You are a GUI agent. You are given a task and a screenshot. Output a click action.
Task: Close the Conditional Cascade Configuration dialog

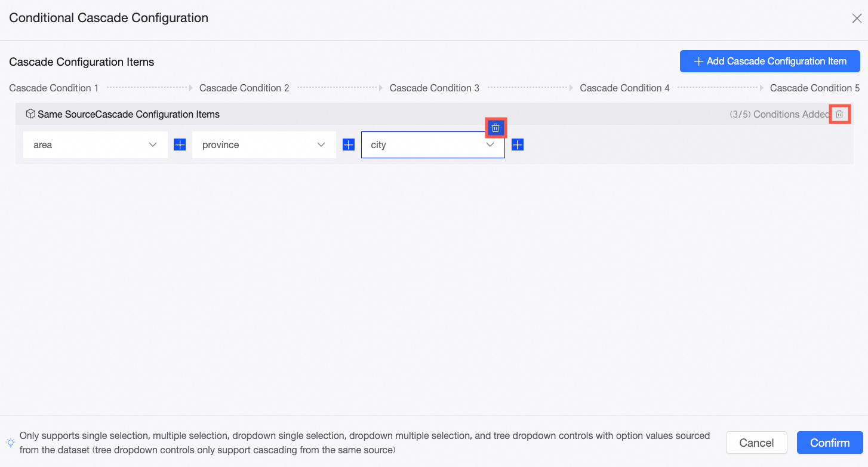point(856,19)
